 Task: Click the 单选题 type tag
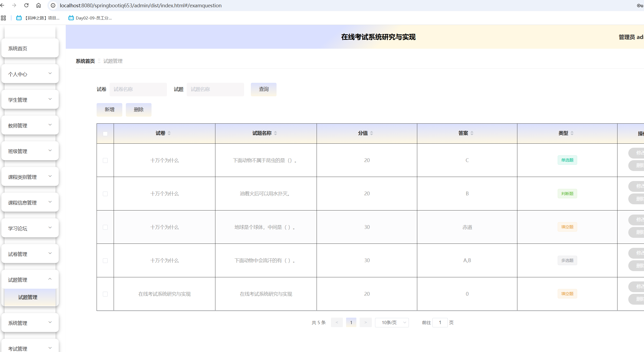567,160
